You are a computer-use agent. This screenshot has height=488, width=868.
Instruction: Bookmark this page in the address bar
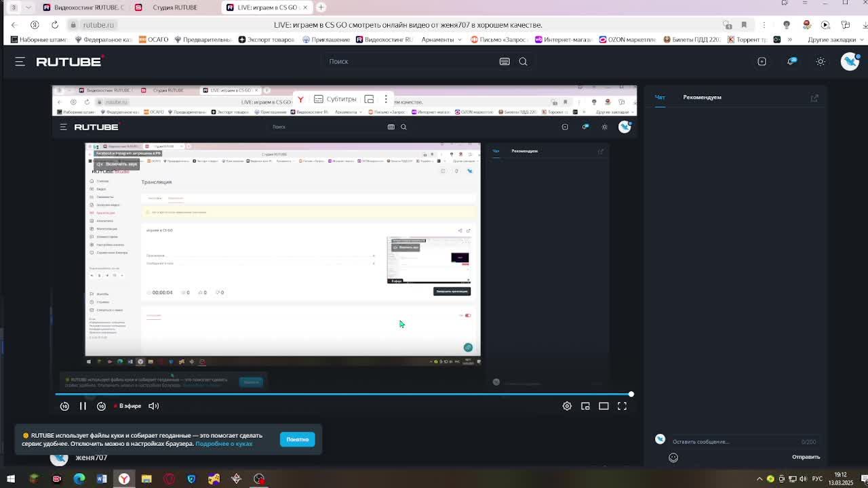[x=744, y=25]
